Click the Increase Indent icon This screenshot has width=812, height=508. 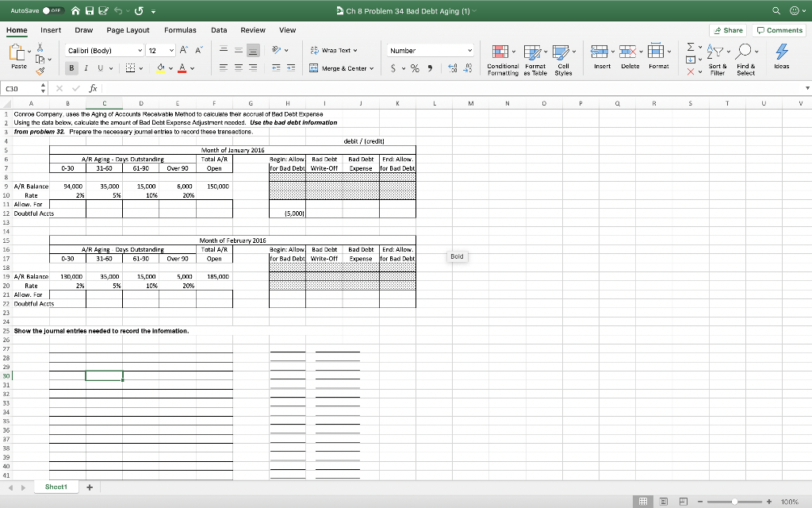click(x=291, y=68)
